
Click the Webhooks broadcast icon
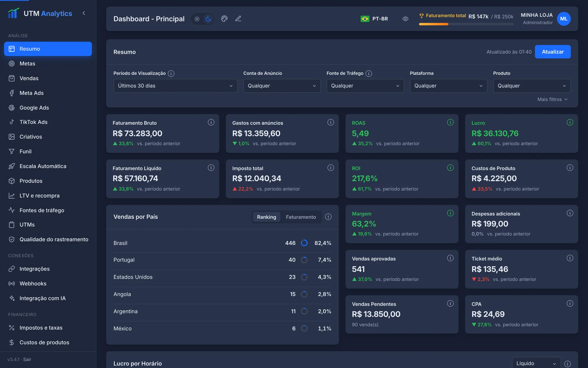tap(12, 284)
